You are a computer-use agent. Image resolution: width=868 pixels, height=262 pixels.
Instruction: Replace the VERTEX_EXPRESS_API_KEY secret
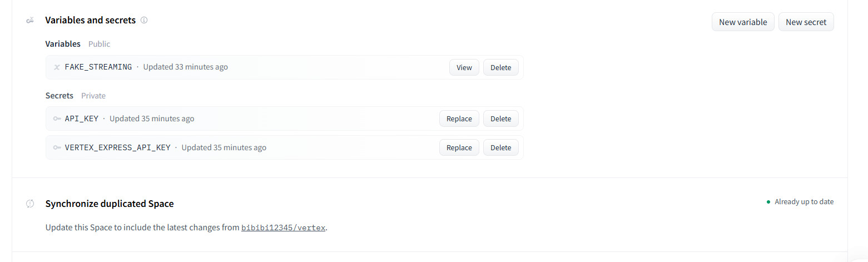tap(459, 147)
